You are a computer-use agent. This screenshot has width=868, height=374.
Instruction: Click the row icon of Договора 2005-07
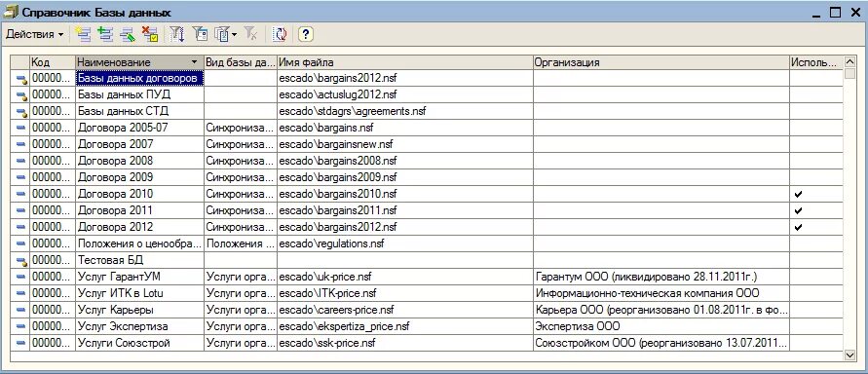[21, 128]
